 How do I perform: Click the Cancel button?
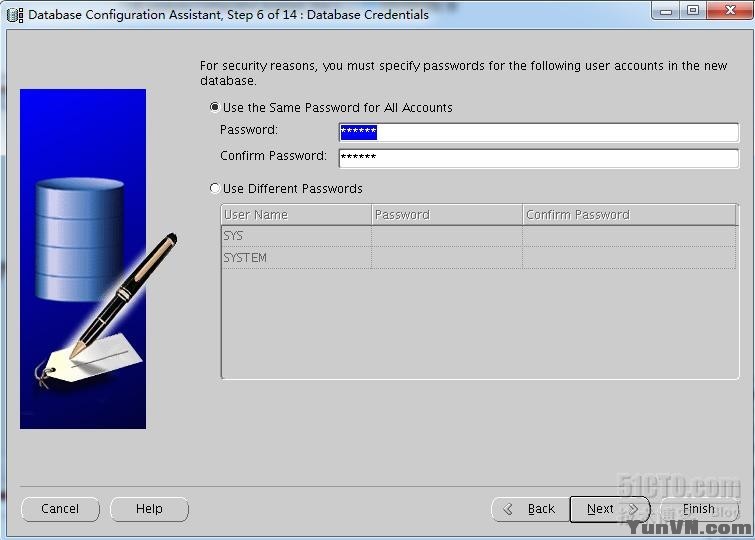[60, 509]
